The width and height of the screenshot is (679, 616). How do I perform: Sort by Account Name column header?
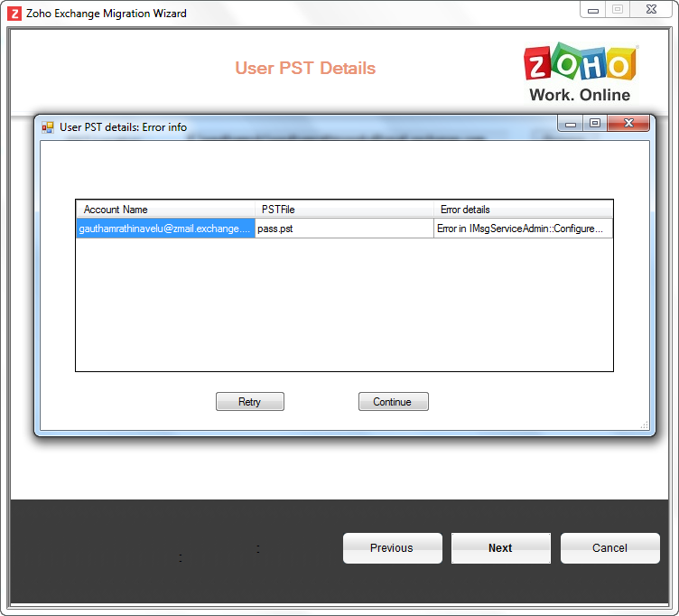pyautogui.click(x=165, y=210)
